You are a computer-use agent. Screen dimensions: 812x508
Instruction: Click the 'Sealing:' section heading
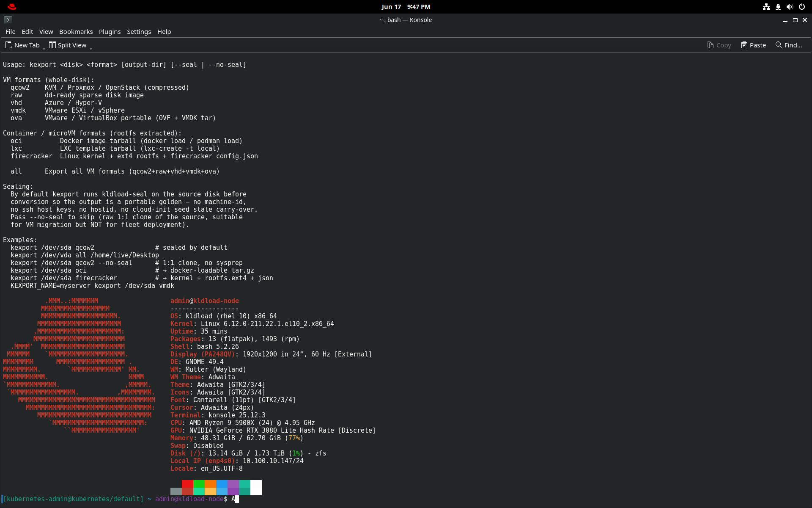click(x=18, y=187)
